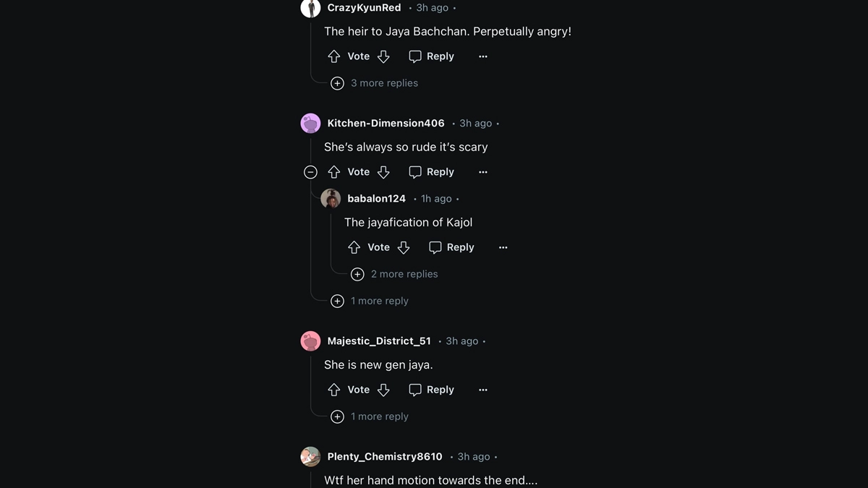Viewport: 868px width, 488px height.
Task: Open overflow menu on Majestic_District_51's comment
Action: click(483, 390)
